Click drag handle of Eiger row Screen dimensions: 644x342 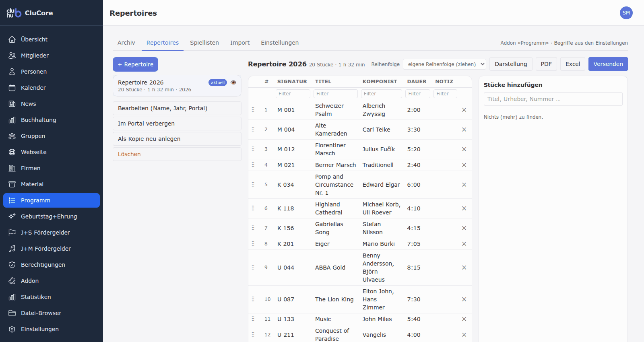(x=253, y=244)
